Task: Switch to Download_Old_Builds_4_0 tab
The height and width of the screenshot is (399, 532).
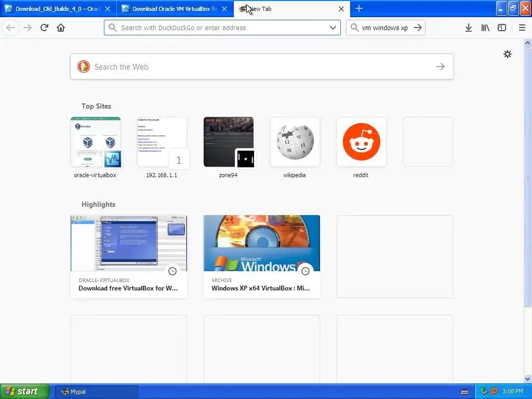Action: 58,9
